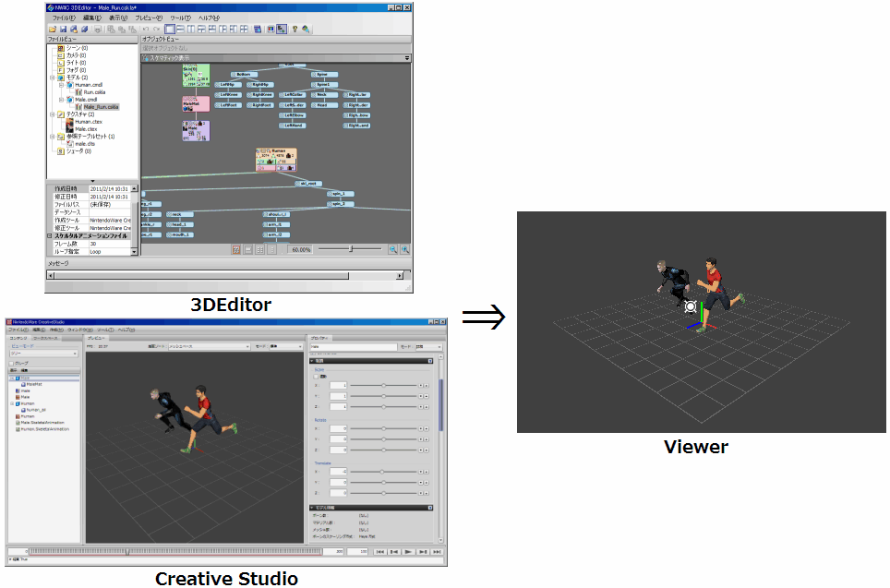The width and height of the screenshot is (890, 588).
Task: Toggle the グループ checkbox in Creative Studio
Action: (12, 363)
